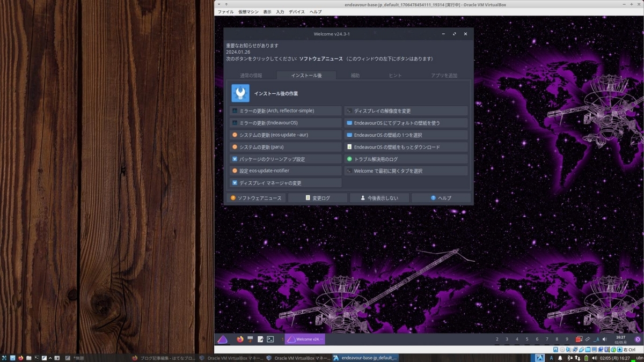Viewport: 644px width, 362px height.
Task: Open the VirtualBox デバイス menu
Action: pos(297,12)
